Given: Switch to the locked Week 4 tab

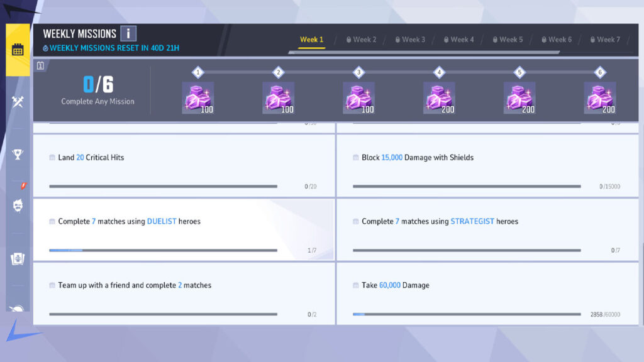Looking at the screenshot, I should [x=458, y=40].
